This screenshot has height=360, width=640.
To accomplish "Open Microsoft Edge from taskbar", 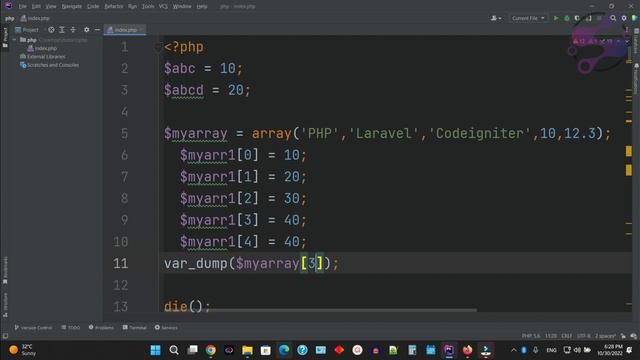I will click(284, 350).
